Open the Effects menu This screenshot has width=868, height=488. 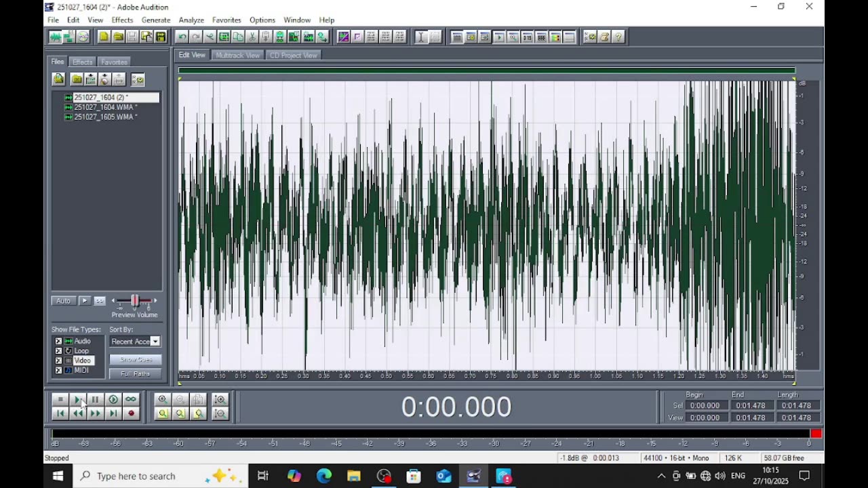pos(122,20)
